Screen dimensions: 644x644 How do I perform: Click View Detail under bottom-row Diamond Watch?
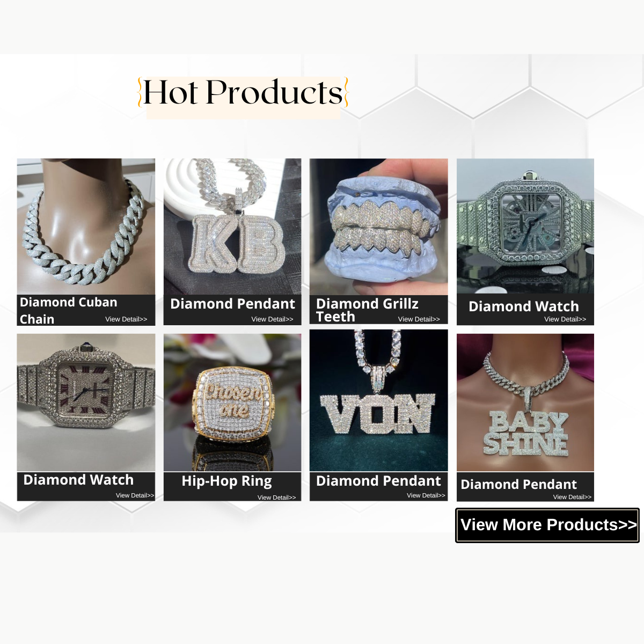(x=135, y=495)
